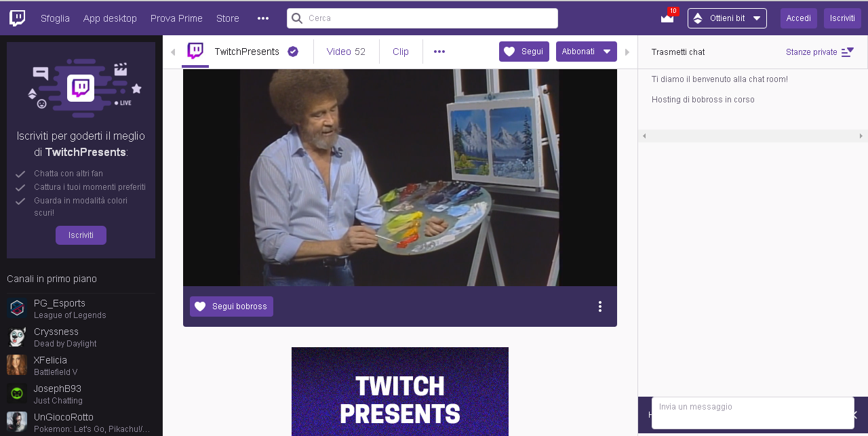Open Cryssness channel name
The height and width of the screenshot is (436, 868).
(x=56, y=332)
